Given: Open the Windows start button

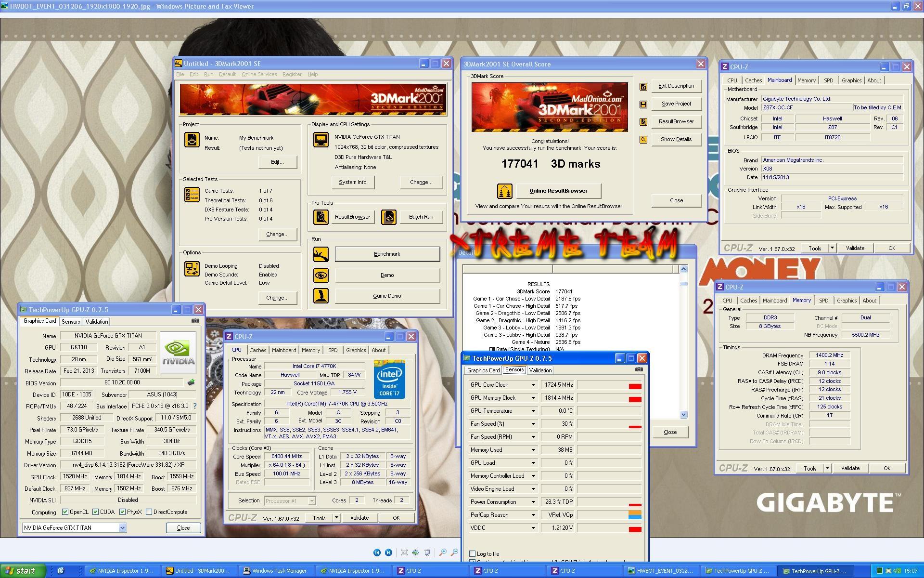Looking at the screenshot, I should coord(23,571).
